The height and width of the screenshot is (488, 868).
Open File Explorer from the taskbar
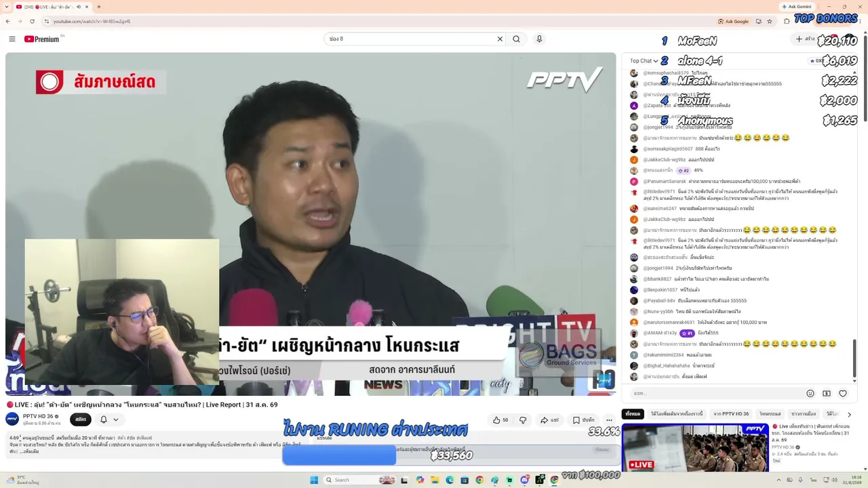[x=435, y=480]
